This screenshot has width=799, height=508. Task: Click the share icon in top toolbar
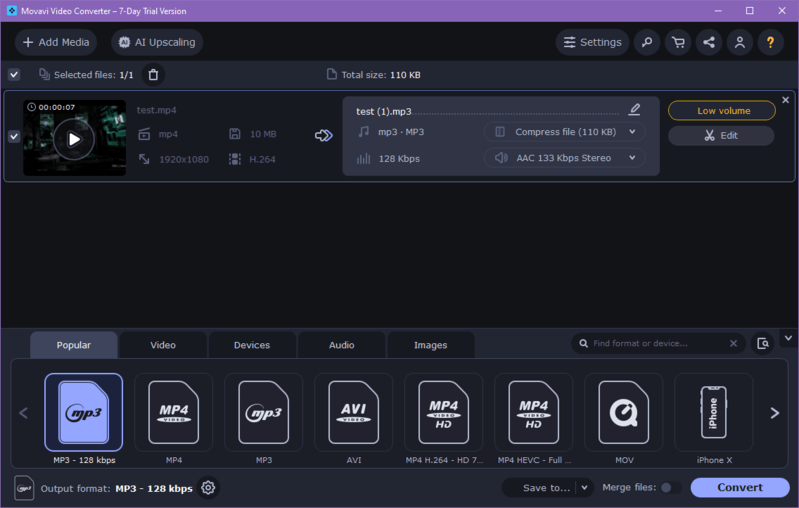tap(709, 42)
